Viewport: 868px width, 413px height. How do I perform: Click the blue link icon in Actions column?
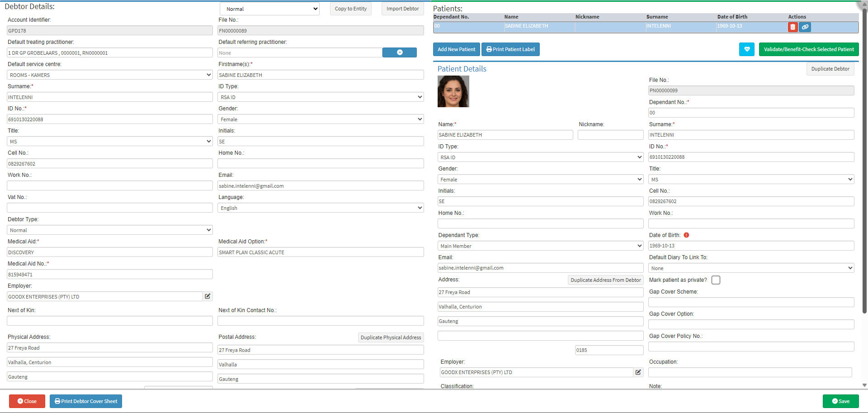[805, 27]
